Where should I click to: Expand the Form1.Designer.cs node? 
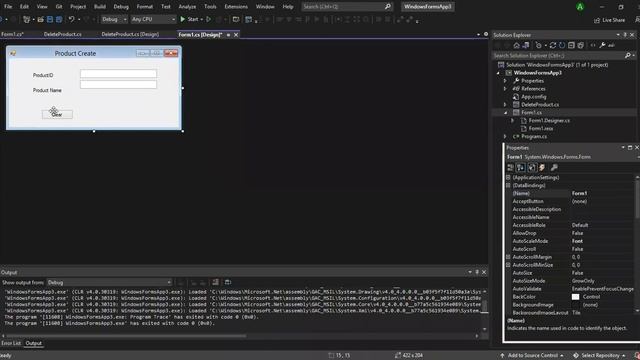[513, 120]
